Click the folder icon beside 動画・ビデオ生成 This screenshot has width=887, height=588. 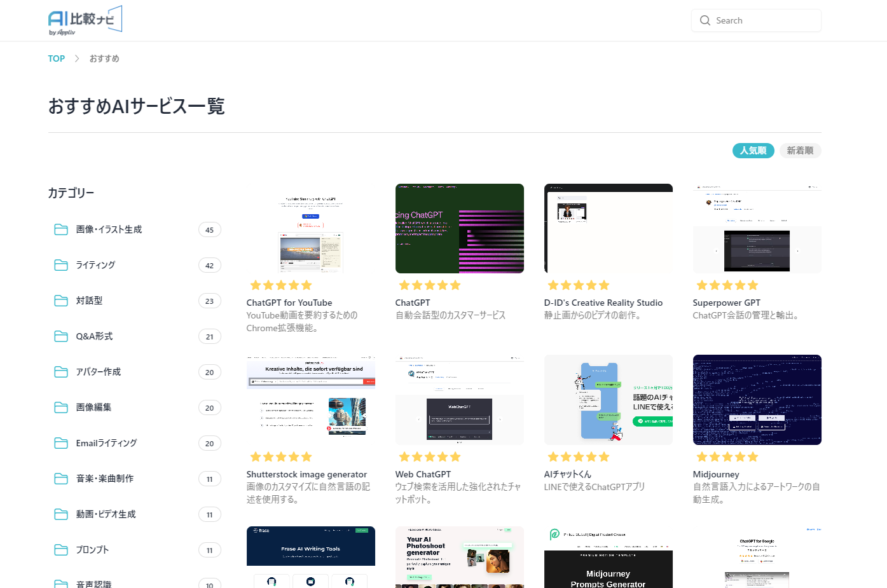(61, 514)
